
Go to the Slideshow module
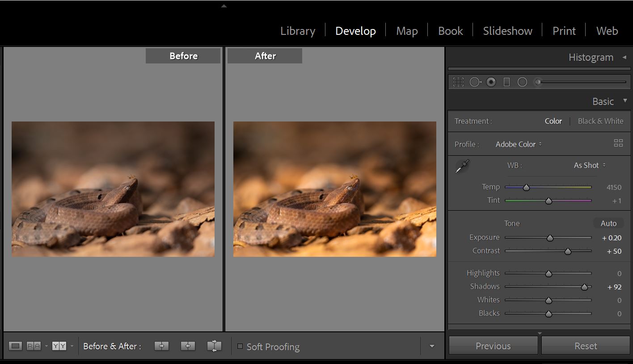507,31
